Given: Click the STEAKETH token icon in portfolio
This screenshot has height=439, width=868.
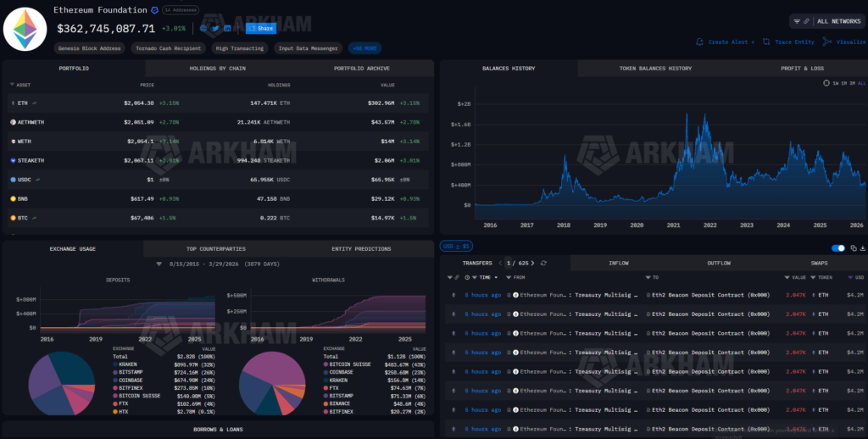Looking at the screenshot, I should [14, 160].
